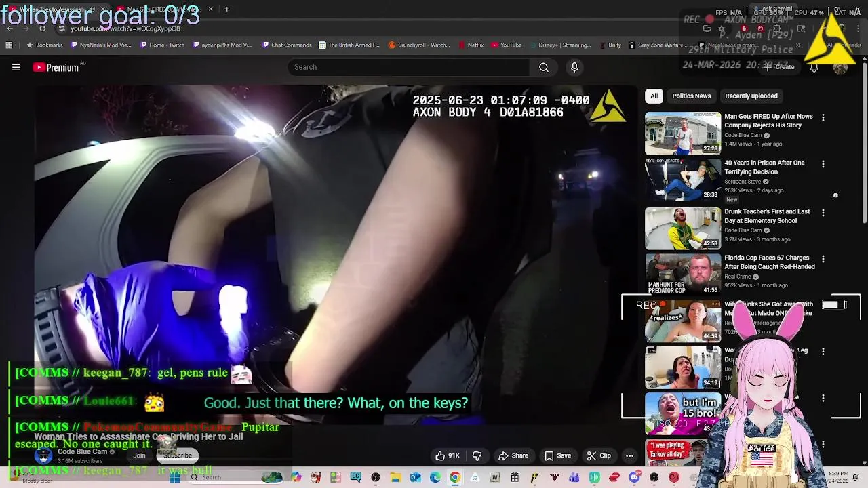This screenshot has height=488, width=868.
Task: Open Man Gets FIRED thumbnail
Action: coord(682,134)
